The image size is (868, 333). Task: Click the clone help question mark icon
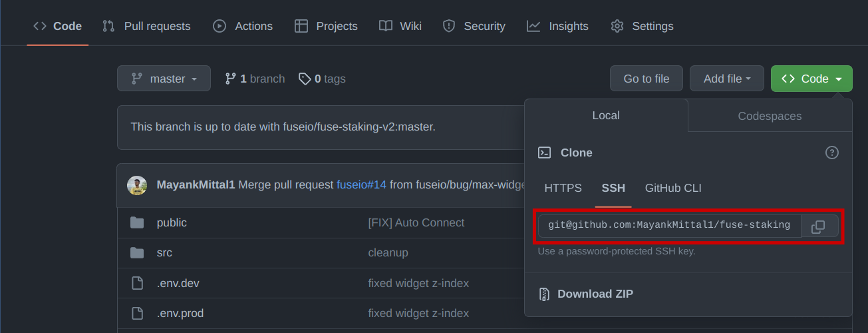(x=831, y=153)
